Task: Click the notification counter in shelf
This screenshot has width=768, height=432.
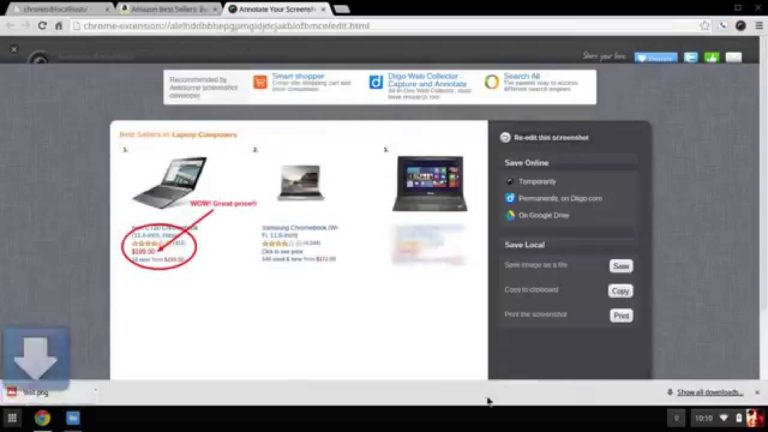Action: 676,418
